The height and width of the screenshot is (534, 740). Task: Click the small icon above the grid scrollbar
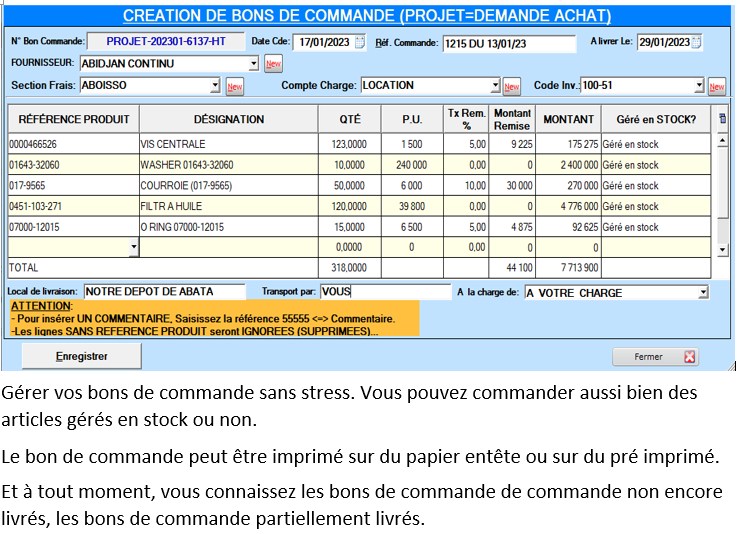723,118
